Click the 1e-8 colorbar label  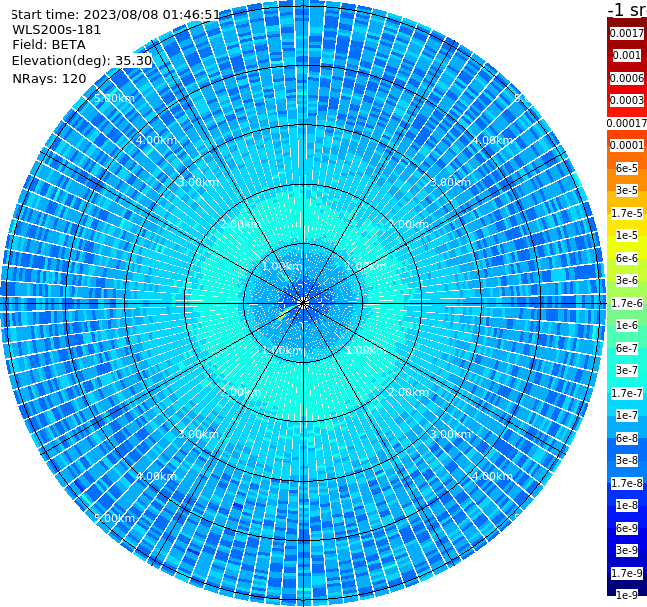627,505
